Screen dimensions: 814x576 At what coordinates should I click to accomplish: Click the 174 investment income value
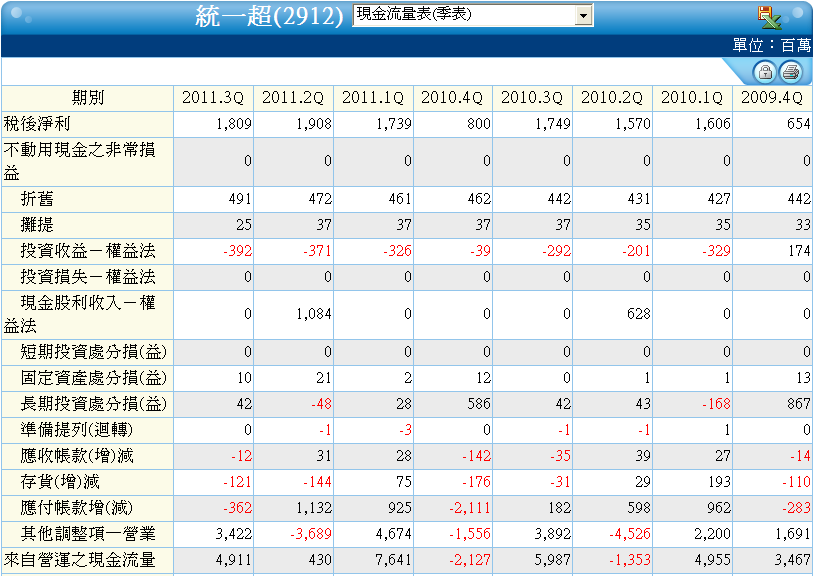(x=798, y=251)
